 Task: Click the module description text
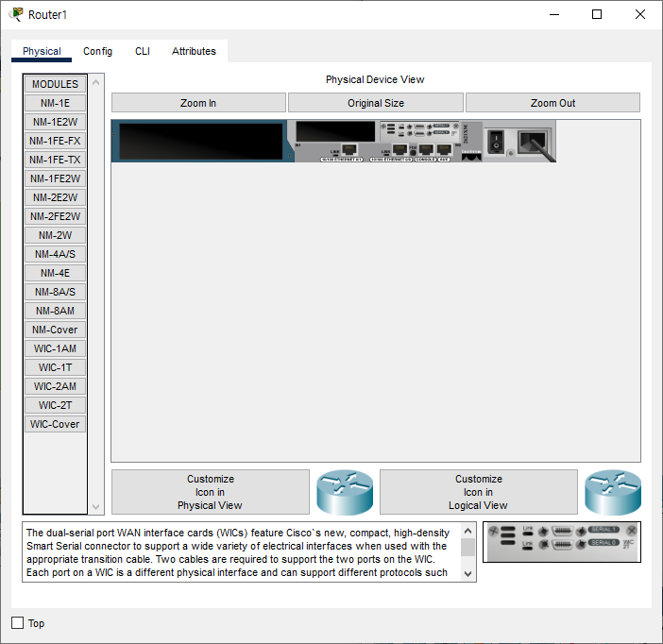pos(237,552)
